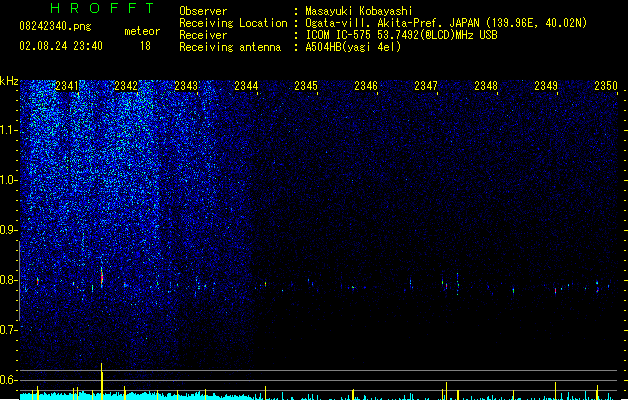The image size is (629, 400).
Task: Click the 2344 time marker
Action: [246, 86]
